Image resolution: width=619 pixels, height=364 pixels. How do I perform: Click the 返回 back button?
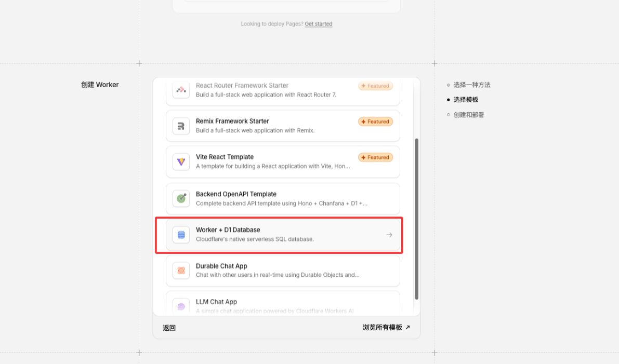[x=169, y=328]
